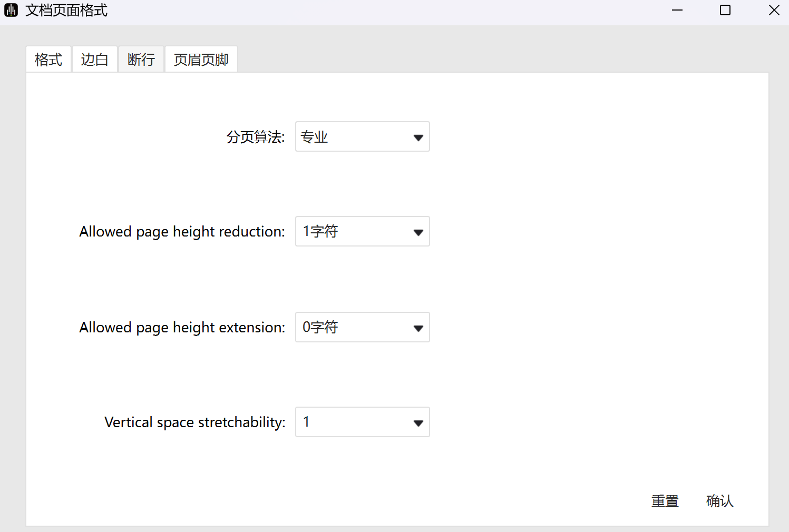Expand the 分页算法 dropdown arrow
This screenshot has width=789, height=532.
(418, 137)
